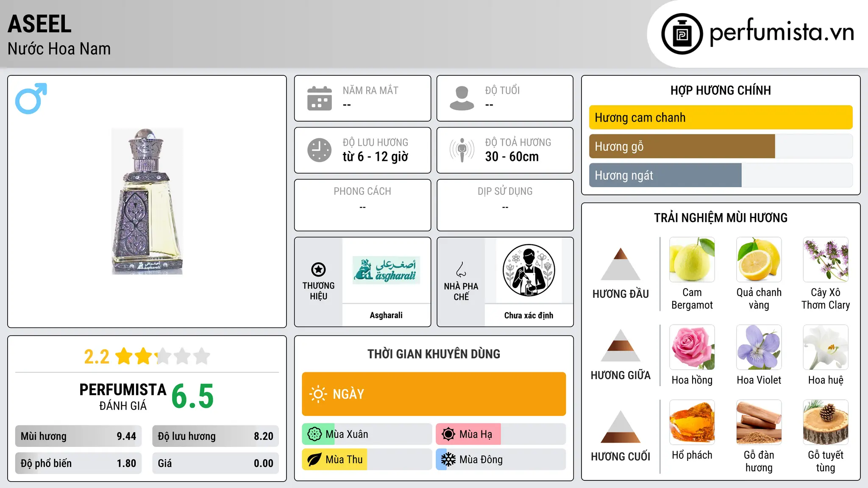
Task: Click the yellow Hương cam chanh accord bar
Action: 721,117
